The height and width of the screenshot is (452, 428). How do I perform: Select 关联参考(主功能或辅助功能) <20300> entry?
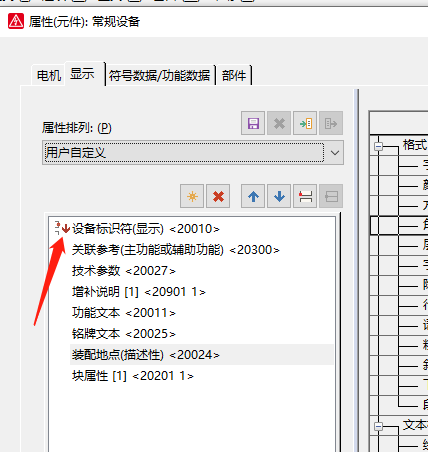176,250
